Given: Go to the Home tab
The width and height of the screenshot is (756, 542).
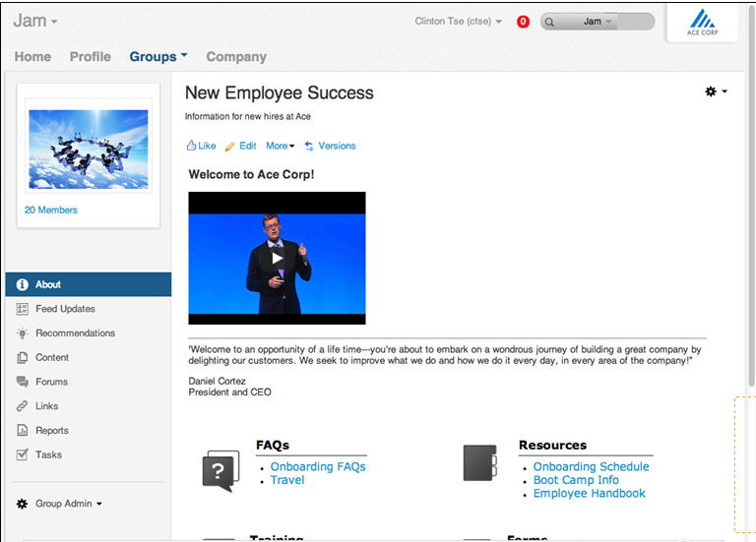Looking at the screenshot, I should (32, 57).
